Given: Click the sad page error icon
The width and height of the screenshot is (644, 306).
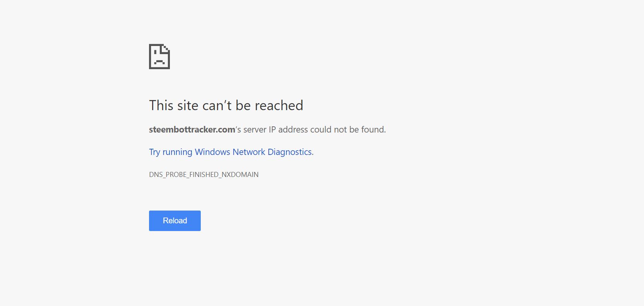Looking at the screenshot, I should (x=159, y=56).
